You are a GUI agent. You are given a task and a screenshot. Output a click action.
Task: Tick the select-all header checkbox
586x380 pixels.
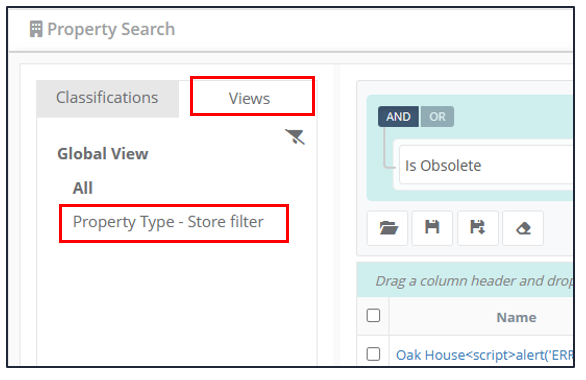click(373, 315)
